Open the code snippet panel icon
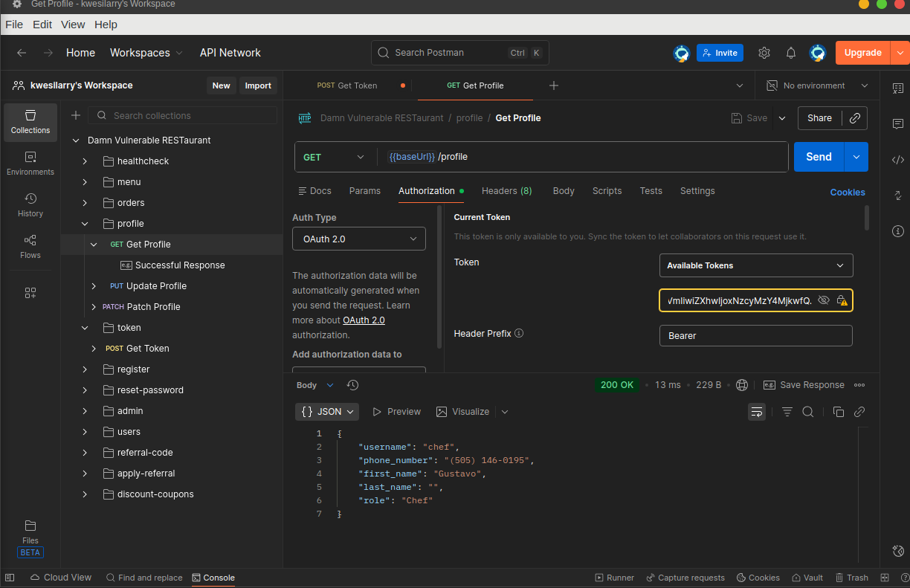This screenshot has height=588, width=910. (x=897, y=159)
